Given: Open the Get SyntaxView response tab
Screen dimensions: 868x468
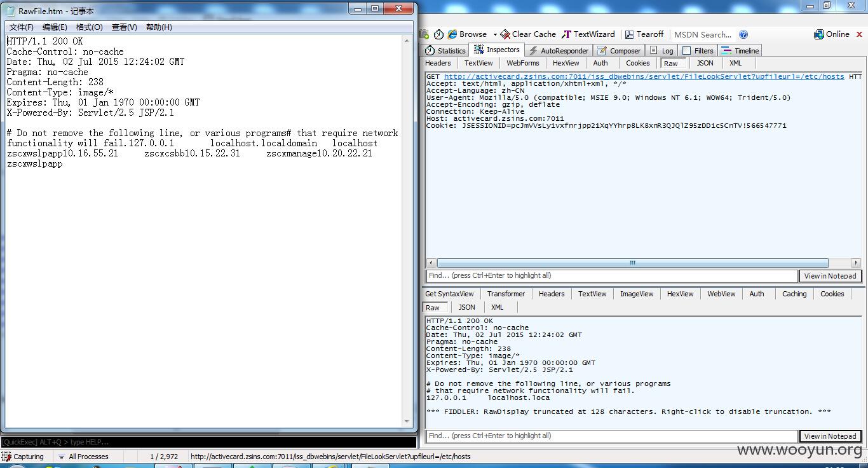Looking at the screenshot, I should [449, 294].
